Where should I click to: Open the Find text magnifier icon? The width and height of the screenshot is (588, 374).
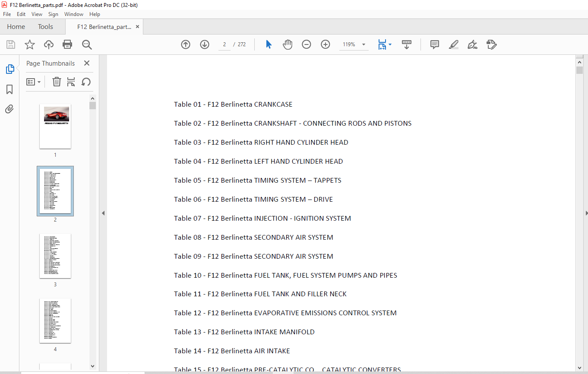point(87,44)
